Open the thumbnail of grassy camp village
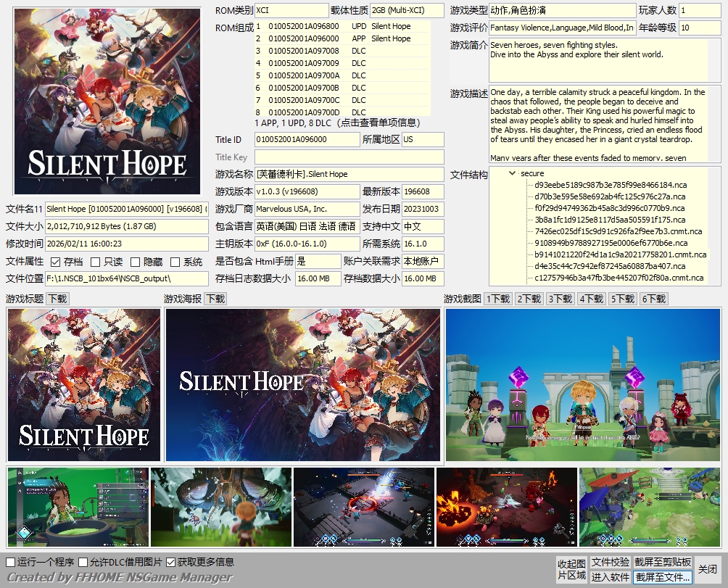Screen dimensions: 728x588 650,507
